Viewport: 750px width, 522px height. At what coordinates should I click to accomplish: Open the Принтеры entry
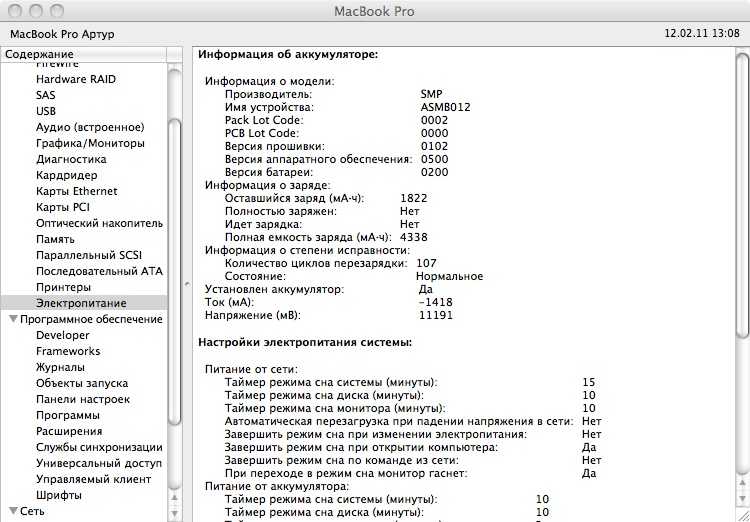63,287
